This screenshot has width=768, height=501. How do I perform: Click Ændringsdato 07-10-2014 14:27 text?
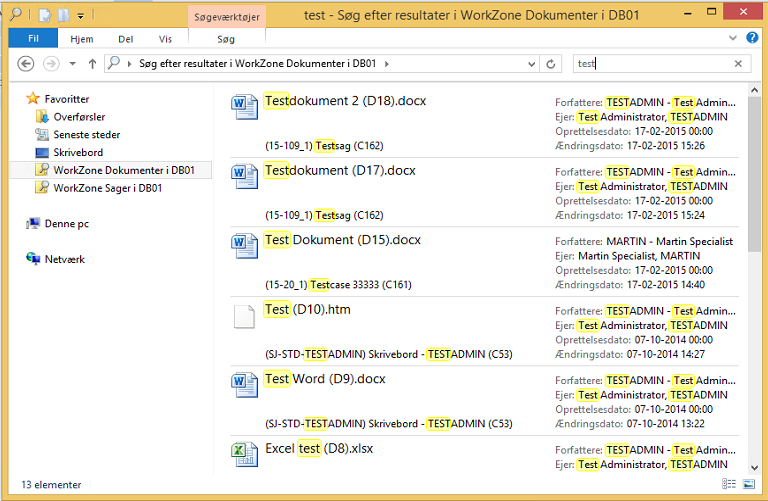(x=630, y=354)
